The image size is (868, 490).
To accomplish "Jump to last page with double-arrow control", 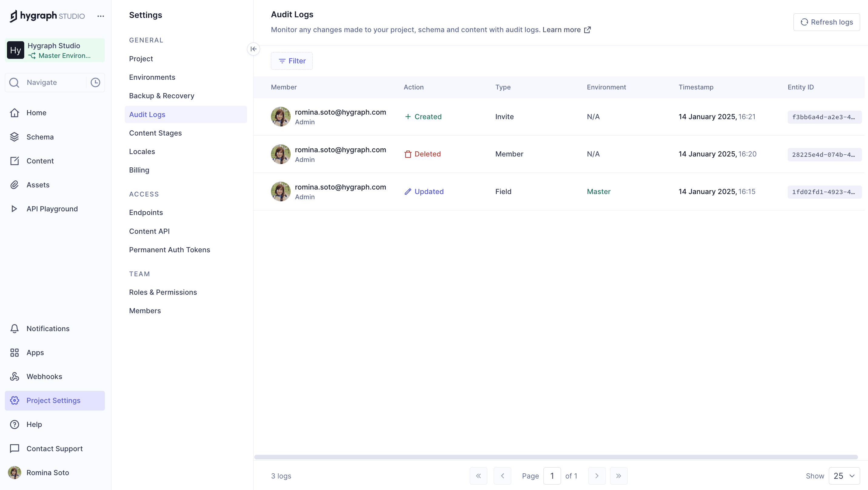I will (619, 475).
